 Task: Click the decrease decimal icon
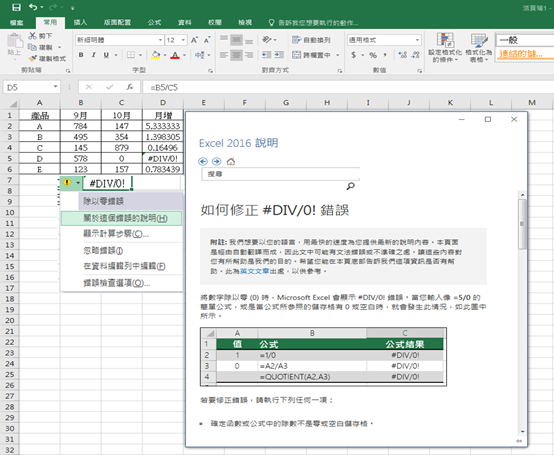[x=415, y=55]
